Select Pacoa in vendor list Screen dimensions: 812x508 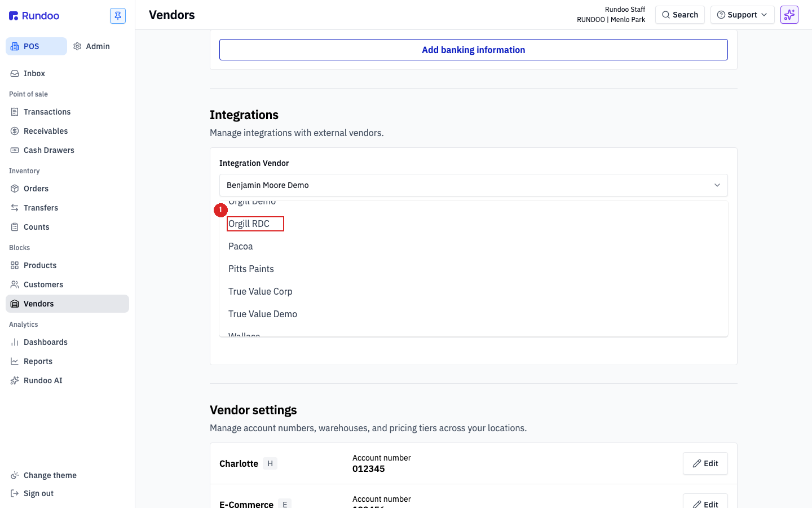(474, 246)
